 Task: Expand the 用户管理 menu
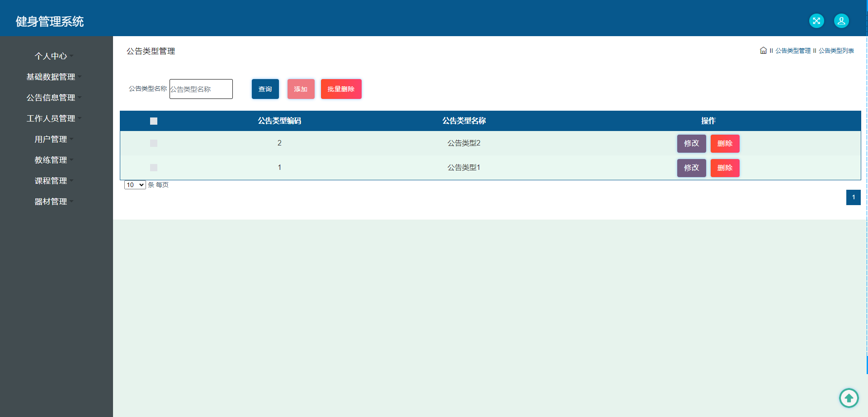[x=54, y=139]
